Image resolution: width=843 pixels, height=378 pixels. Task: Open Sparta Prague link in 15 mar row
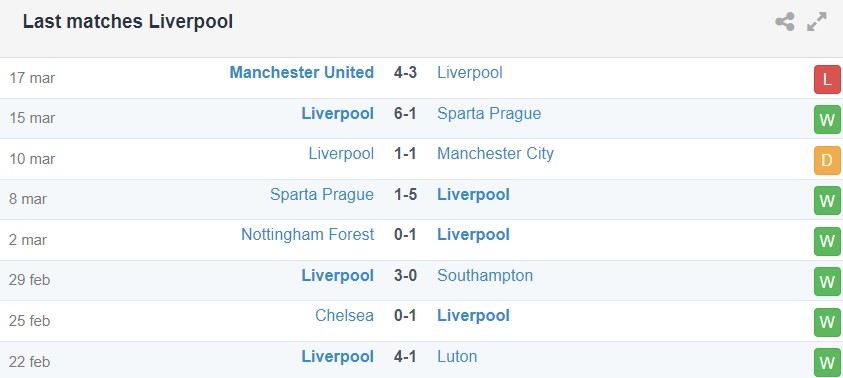[x=489, y=113]
